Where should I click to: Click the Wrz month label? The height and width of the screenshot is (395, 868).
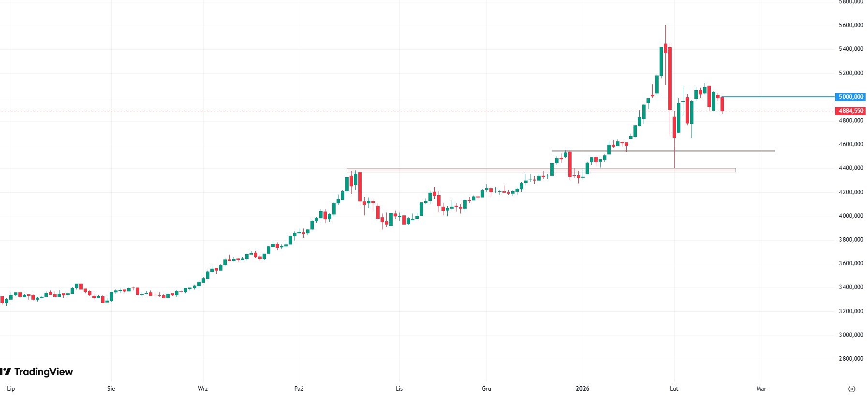(203, 389)
